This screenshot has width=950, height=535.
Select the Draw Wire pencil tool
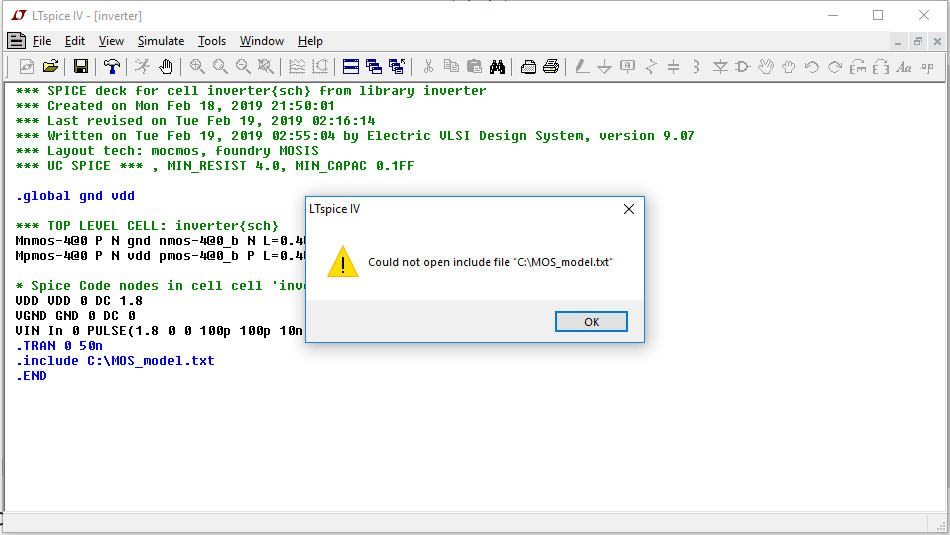582,67
